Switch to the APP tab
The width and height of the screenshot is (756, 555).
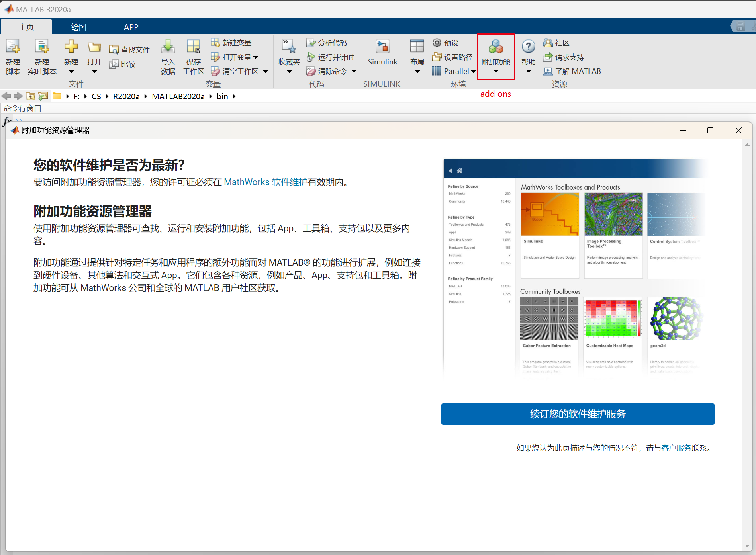click(131, 27)
